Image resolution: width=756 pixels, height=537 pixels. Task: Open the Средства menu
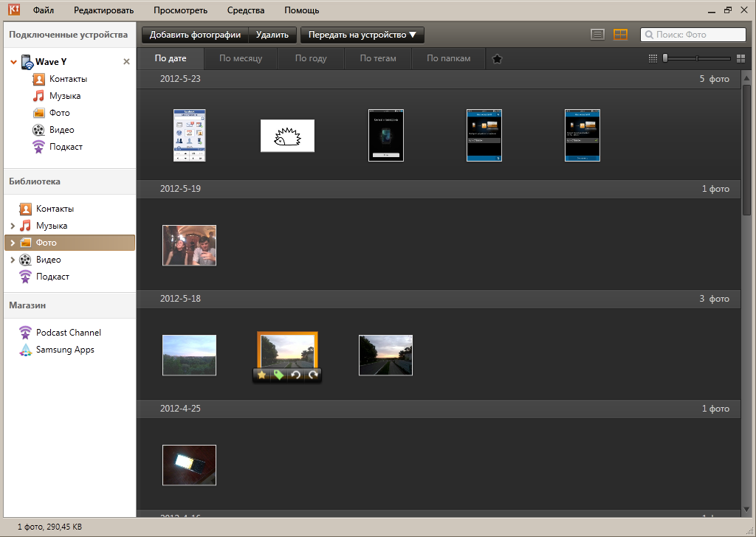246,10
